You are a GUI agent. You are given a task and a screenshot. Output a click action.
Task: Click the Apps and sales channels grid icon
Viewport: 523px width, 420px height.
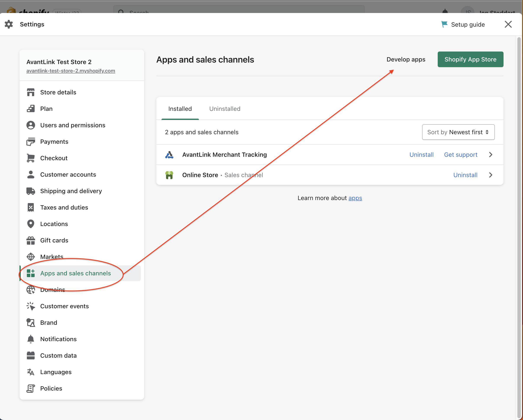pyautogui.click(x=31, y=273)
